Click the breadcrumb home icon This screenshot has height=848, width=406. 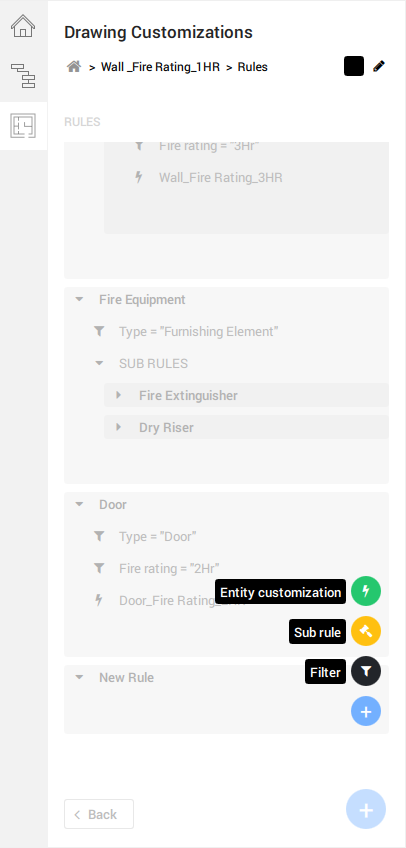74,67
